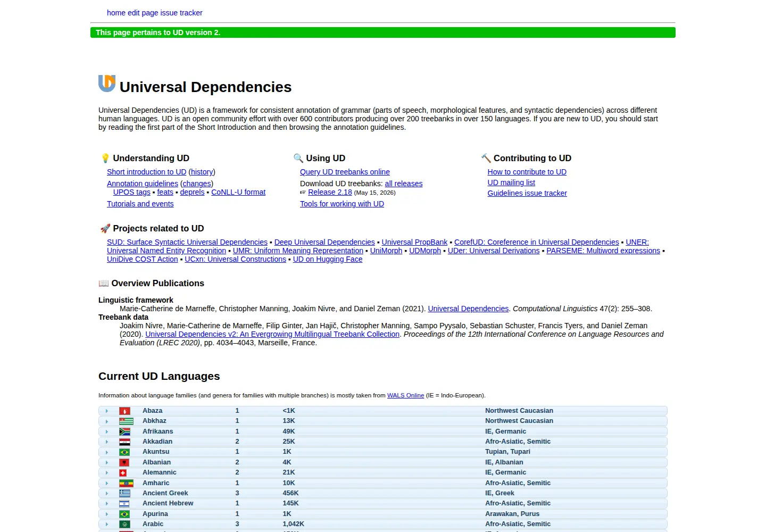Open the all releases link
Viewport: 766px width, 532px height.
tap(404, 184)
